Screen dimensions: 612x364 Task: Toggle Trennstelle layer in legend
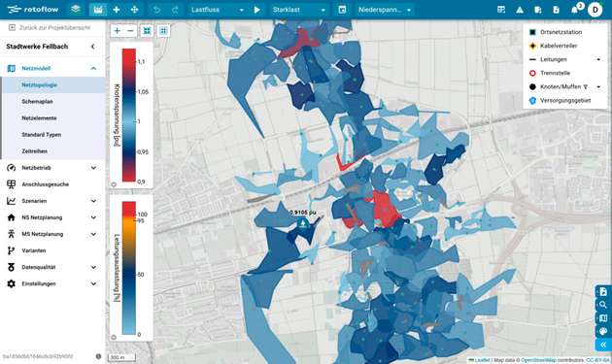point(555,73)
